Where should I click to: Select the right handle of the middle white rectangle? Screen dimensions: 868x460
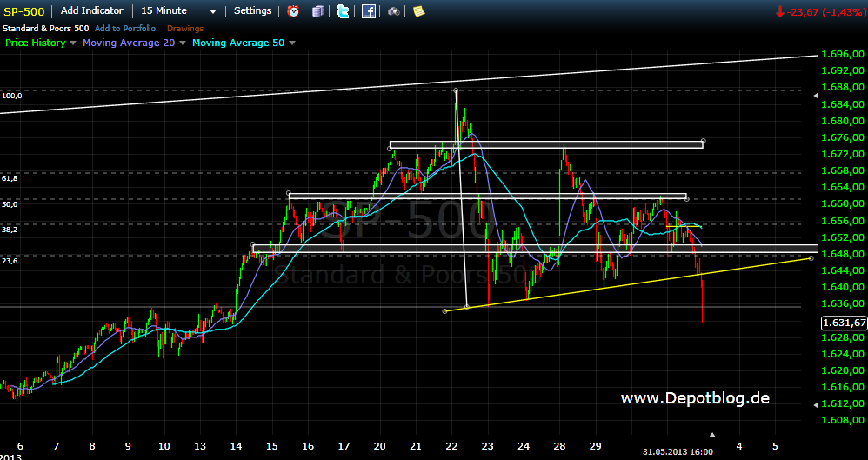[686, 199]
